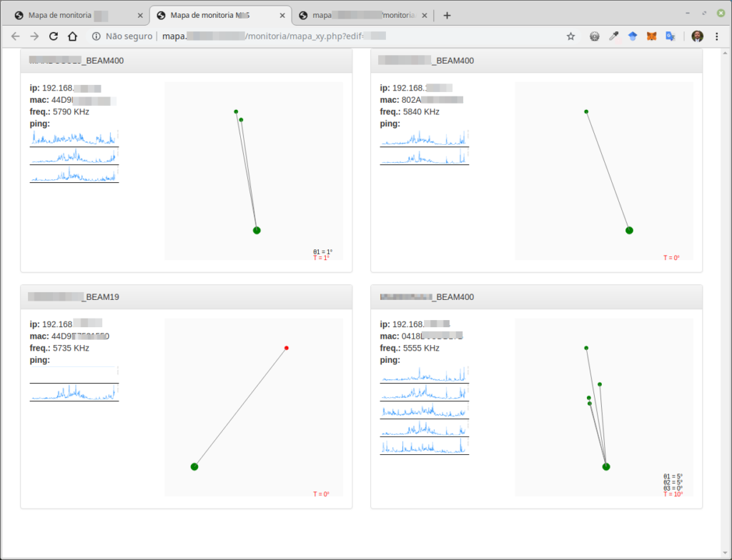Activate the eyedropper color picker extension
This screenshot has height=560, width=732.
tap(613, 36)
